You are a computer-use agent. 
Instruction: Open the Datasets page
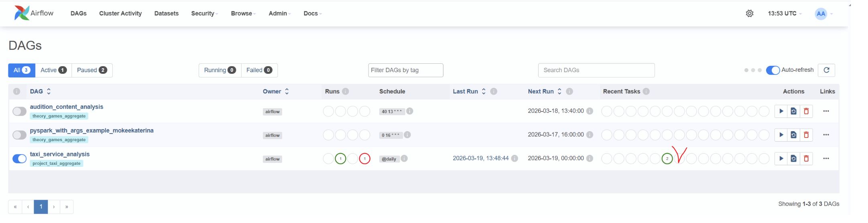(x=166, y=13)
